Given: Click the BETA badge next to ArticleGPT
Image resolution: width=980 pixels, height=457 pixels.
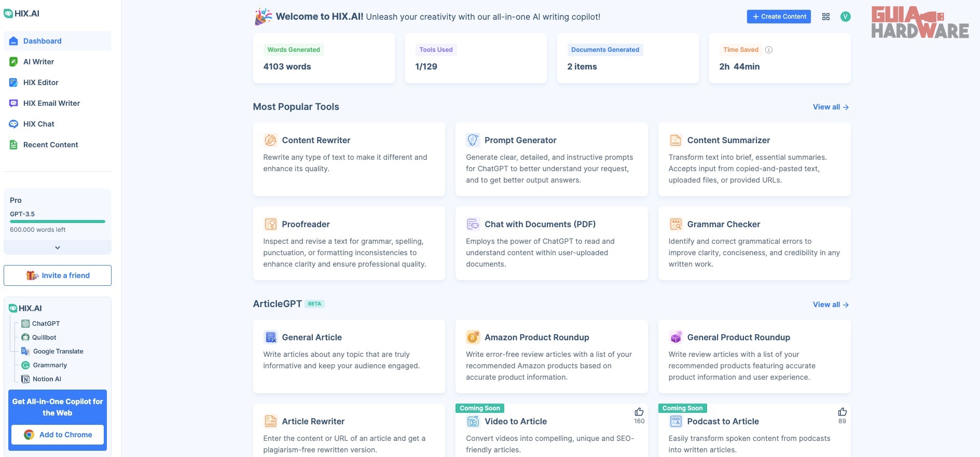Looking at the screenshot, I should [314, 304].
